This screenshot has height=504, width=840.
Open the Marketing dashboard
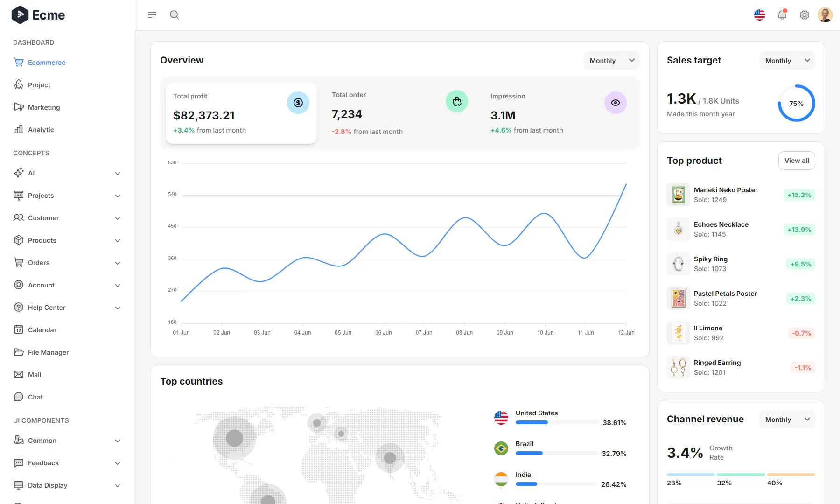43,107
